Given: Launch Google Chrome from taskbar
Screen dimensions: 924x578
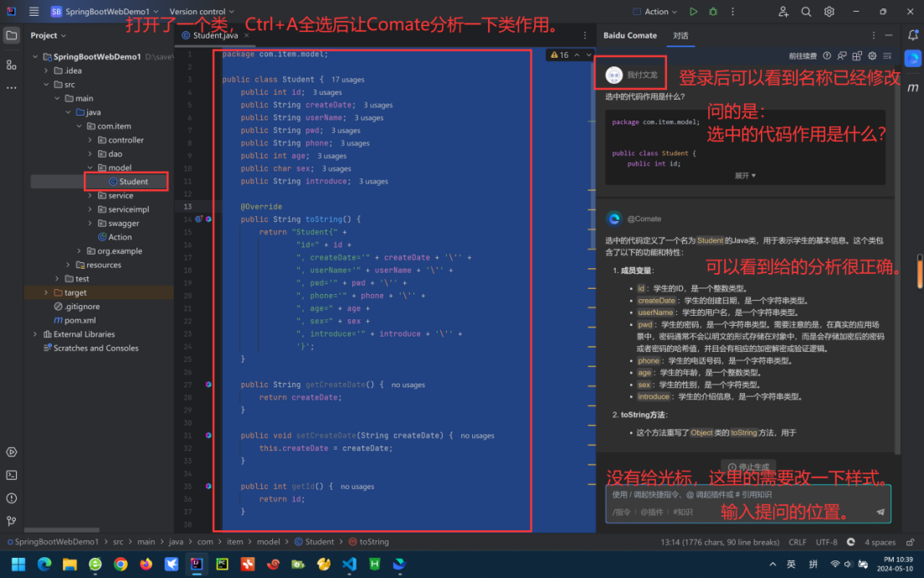Looking at the screenshot, I should point(121,565).
